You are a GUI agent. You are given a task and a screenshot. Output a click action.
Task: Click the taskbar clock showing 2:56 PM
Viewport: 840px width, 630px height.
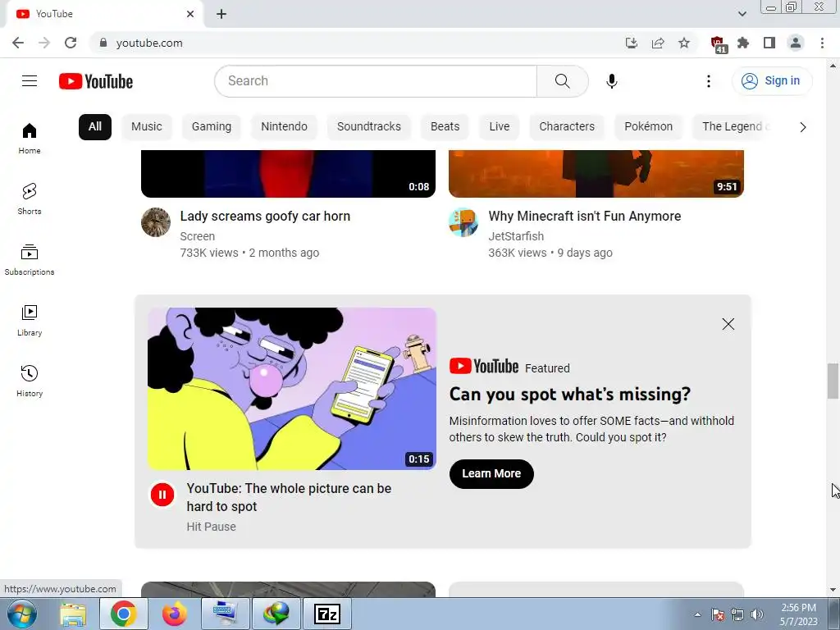coord(798,614)
